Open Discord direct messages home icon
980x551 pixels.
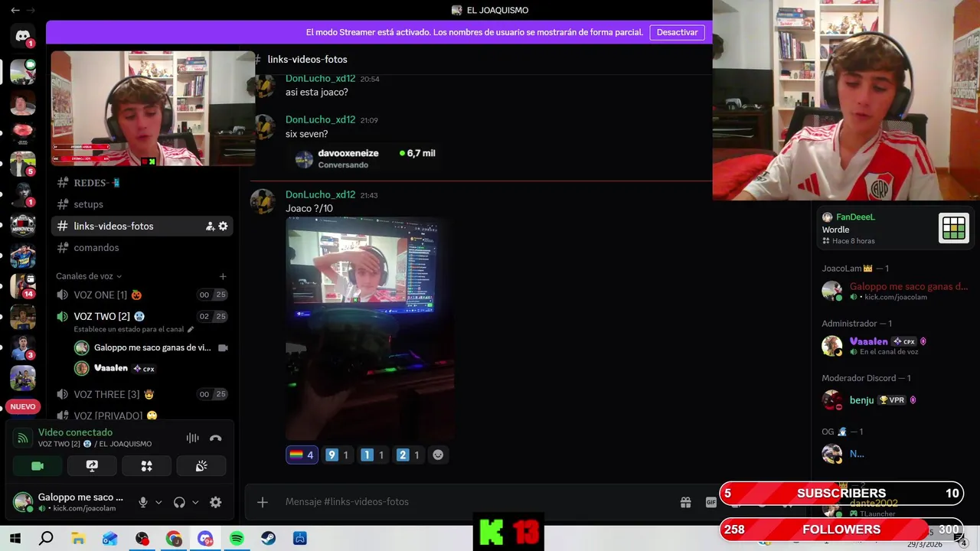(x=23, y=35)
